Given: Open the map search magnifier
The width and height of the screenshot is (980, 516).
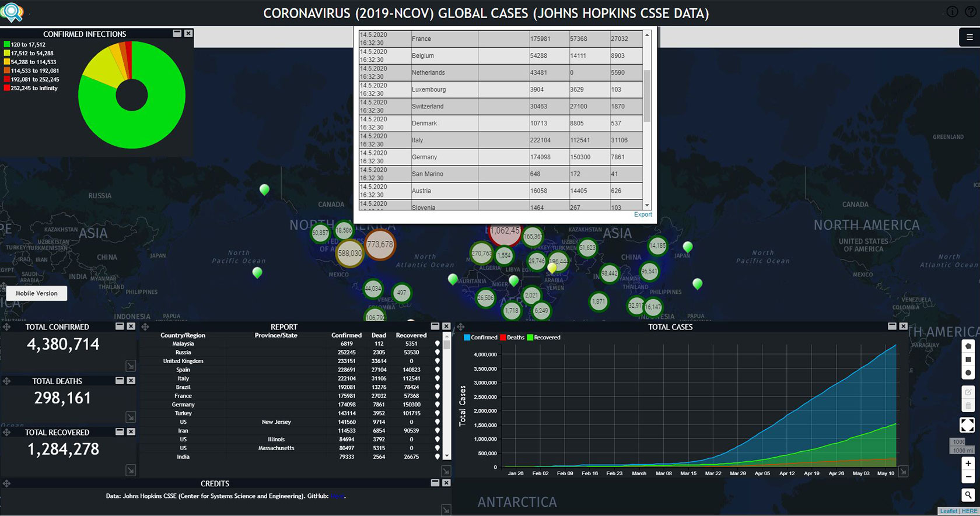Looking at the screenshot, I should click(968, 495).
